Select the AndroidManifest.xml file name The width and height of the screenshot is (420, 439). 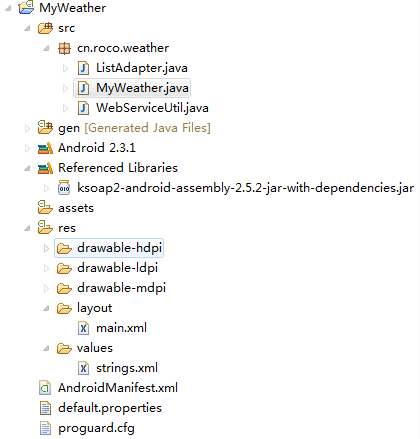118,388
